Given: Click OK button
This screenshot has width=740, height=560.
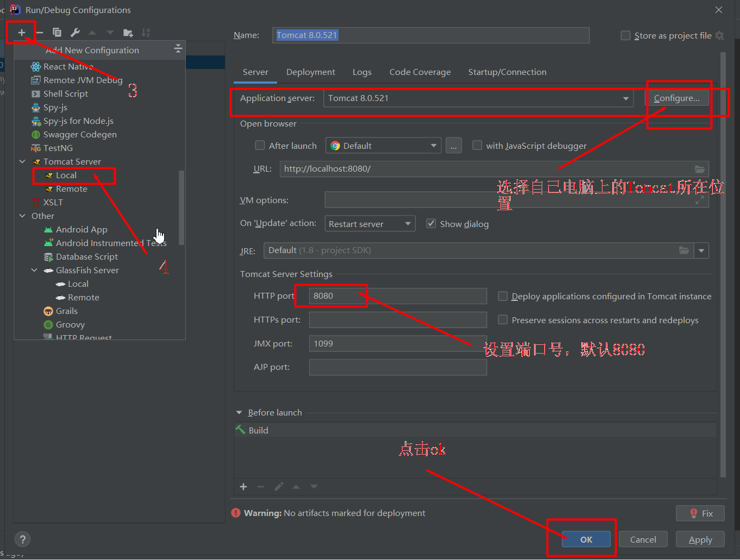Looking at the screenshot, I should tap(586, 539).
